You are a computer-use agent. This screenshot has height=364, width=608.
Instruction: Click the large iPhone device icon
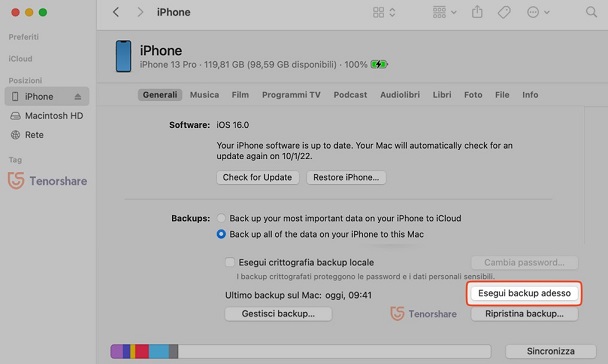tap(123, 56)
